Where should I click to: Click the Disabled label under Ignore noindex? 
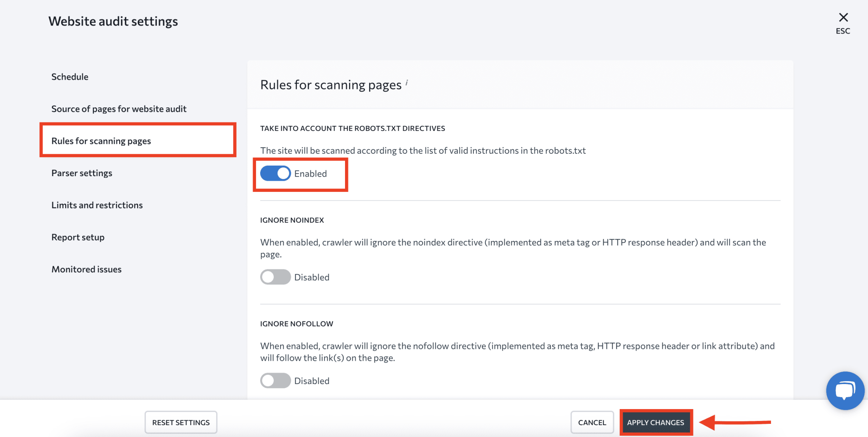312,277
